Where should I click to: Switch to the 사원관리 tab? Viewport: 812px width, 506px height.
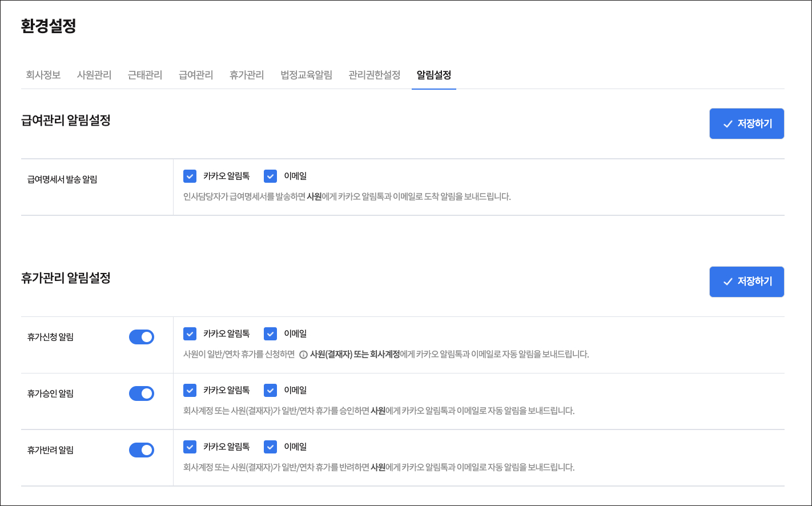94,75
